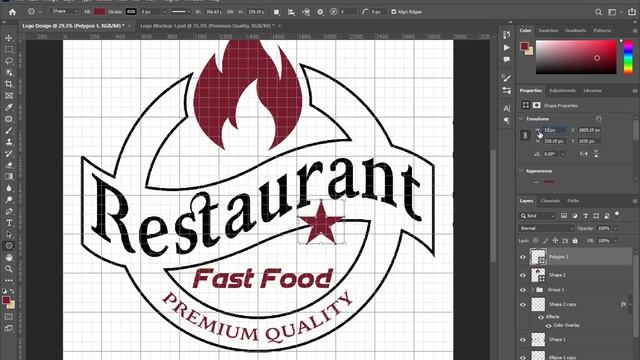Hide the Group 1 layer group
Image resolution: width=640 pixels, height=360 pixels.
point(523,290)
